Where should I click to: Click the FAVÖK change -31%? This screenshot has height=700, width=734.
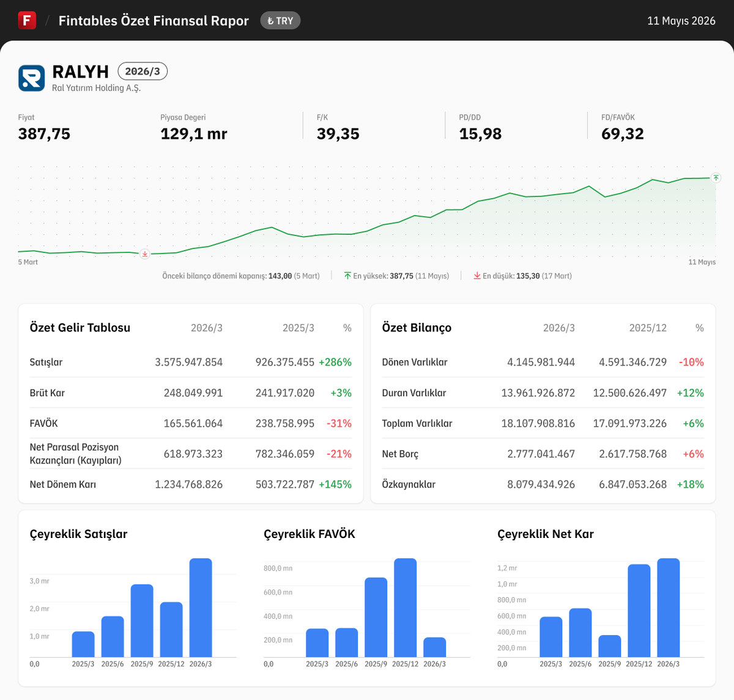click(339, 423)
